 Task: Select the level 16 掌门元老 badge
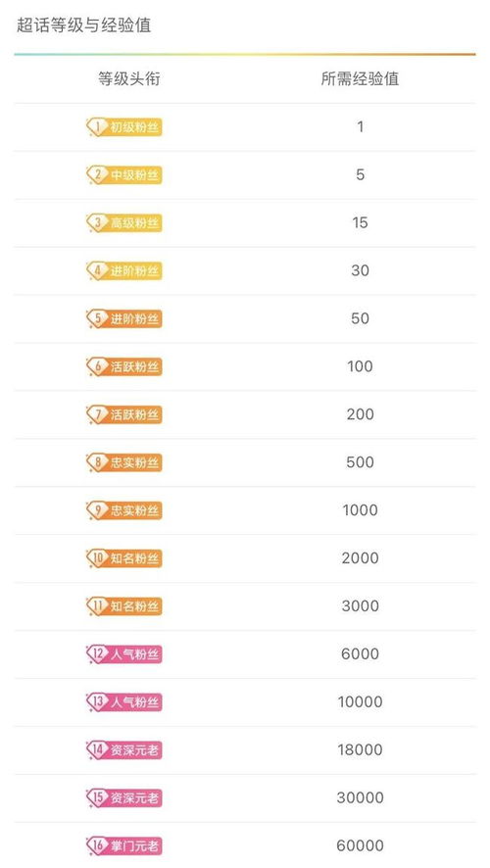[x=124, y=845]
